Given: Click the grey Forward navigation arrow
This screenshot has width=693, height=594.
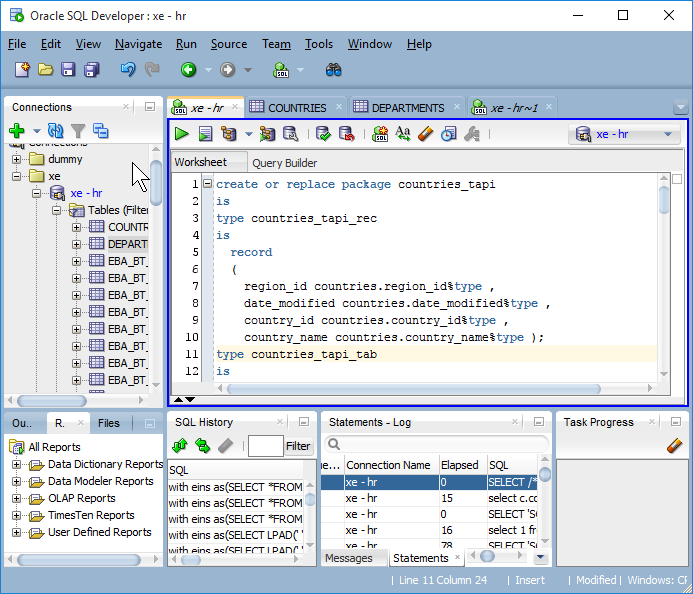Looking at the screenshot, I should pos(227,69).
